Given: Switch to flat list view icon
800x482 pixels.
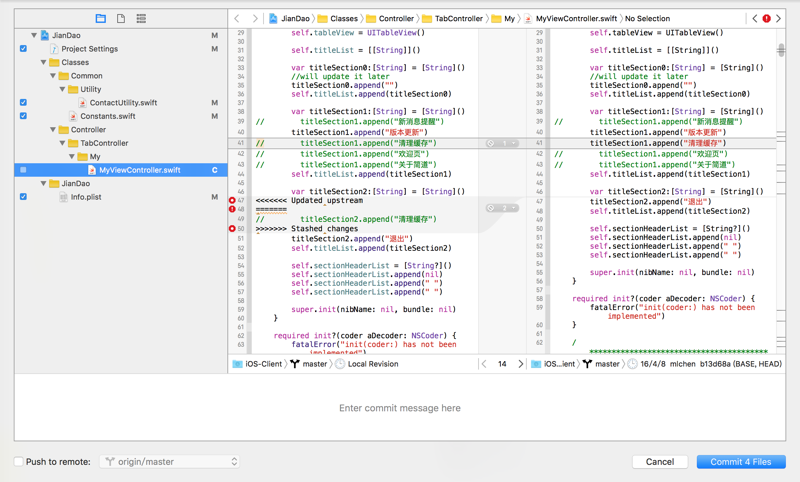Looking at the screenshot, I should (141, 18).
